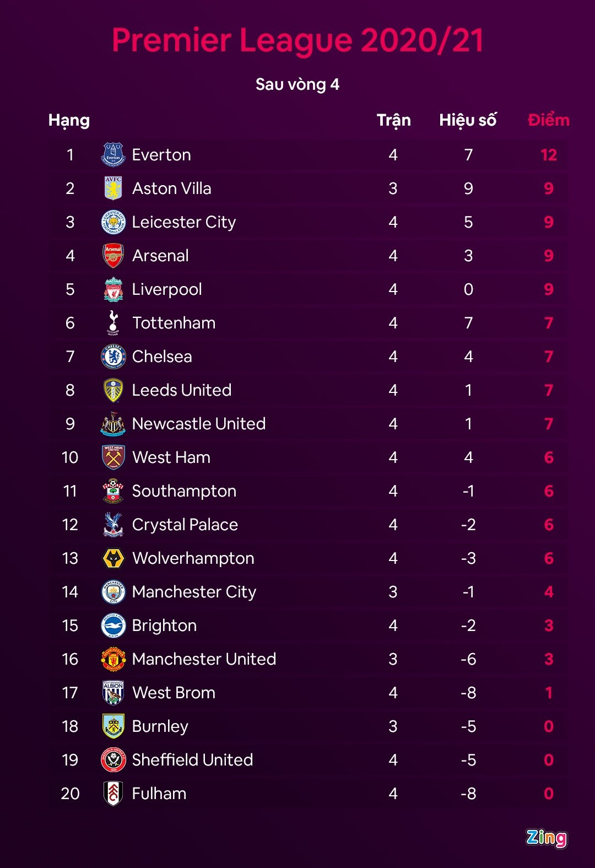Click the Zing logo watermark
The height and width of the screenshot is (868, 595).
point(546,838)
